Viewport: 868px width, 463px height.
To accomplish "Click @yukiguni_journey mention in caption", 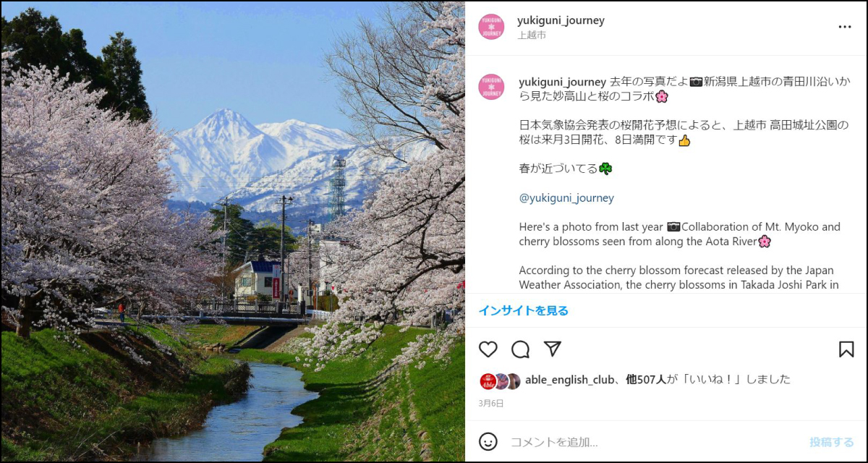I will (566, 197).
